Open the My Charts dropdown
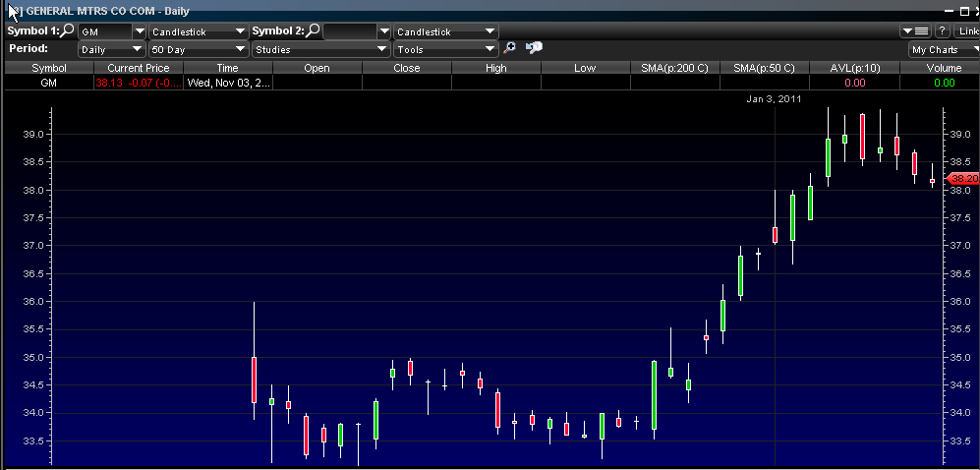Screen dimensions: 980x470 (x=945, y=49)
